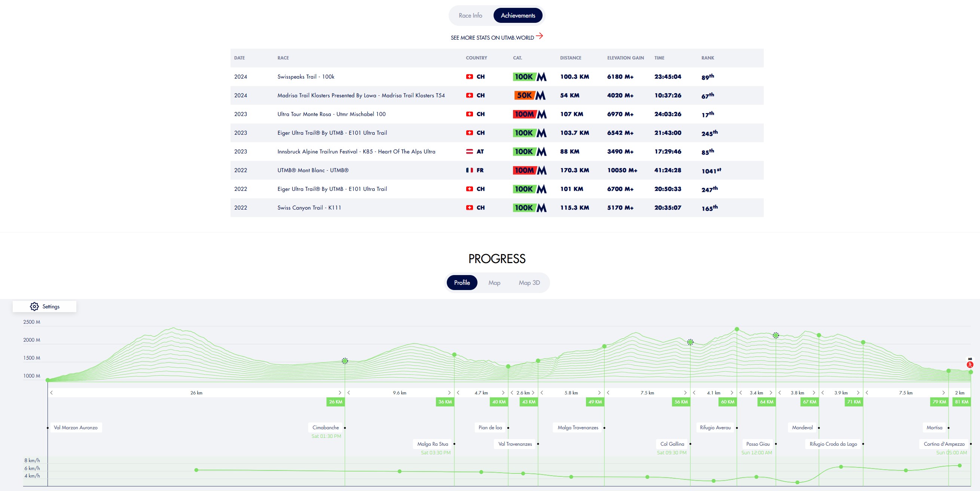The image size is (980, 491).
Task: Select the Achievements tab
Action: pyautogui.click(x=518, y=16)
